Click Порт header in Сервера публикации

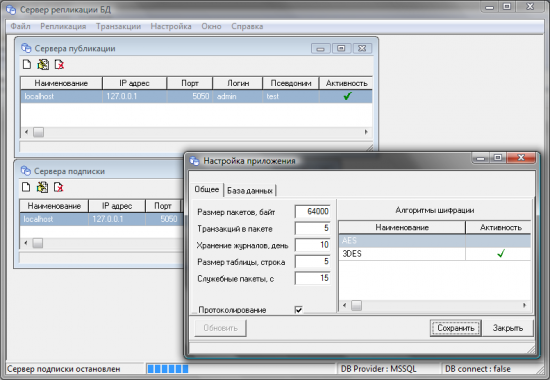(190, 83)
